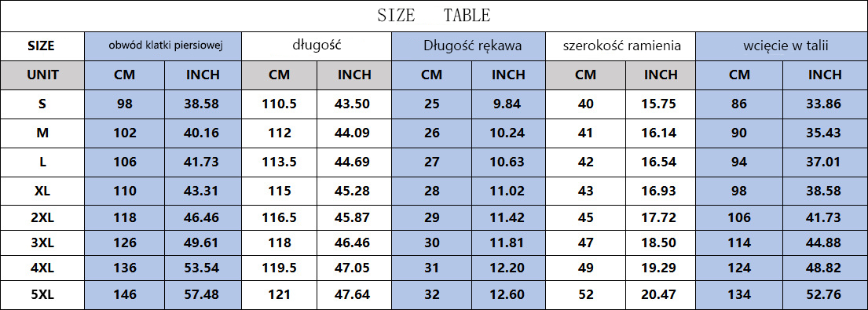This screenshot has height=310, width=868.
Task: Click the SIZE TABLE title
Action: (434, 16)
